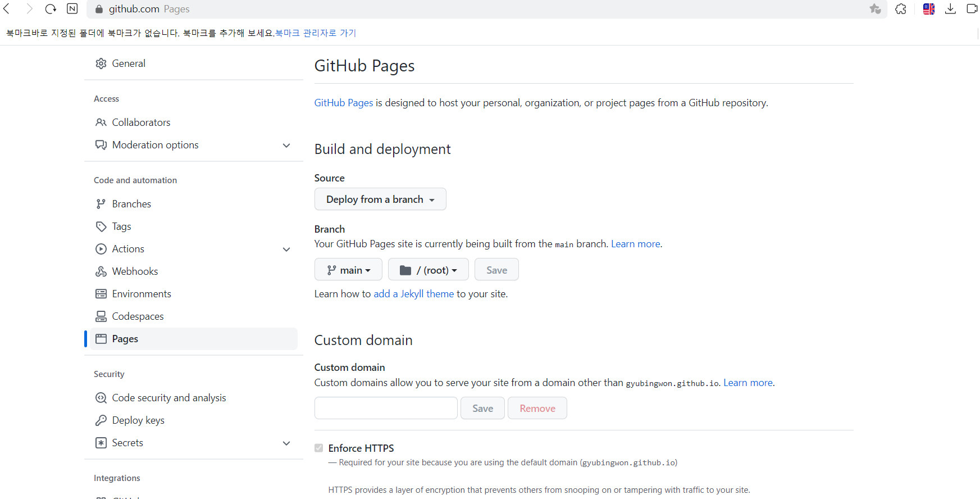Open Tags settings in sidebar
The width and height of the screenshot is (980, 499).
(194, 226)
